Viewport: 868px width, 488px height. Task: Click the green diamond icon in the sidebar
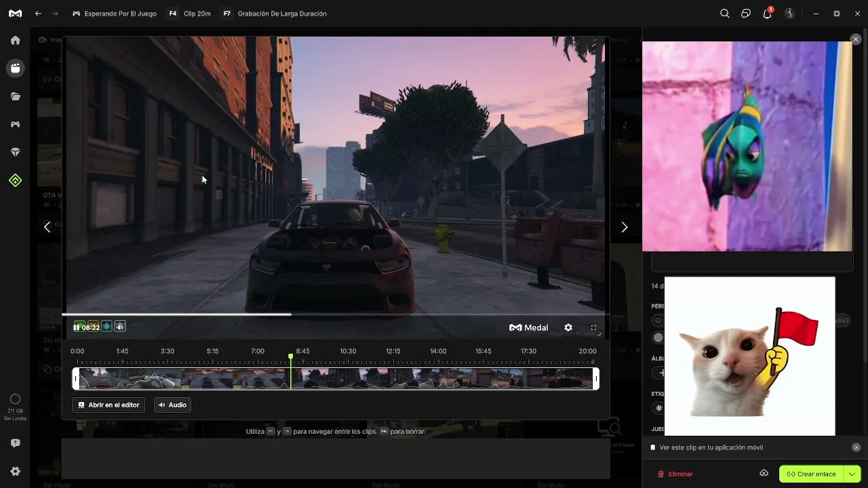(15, 180)
